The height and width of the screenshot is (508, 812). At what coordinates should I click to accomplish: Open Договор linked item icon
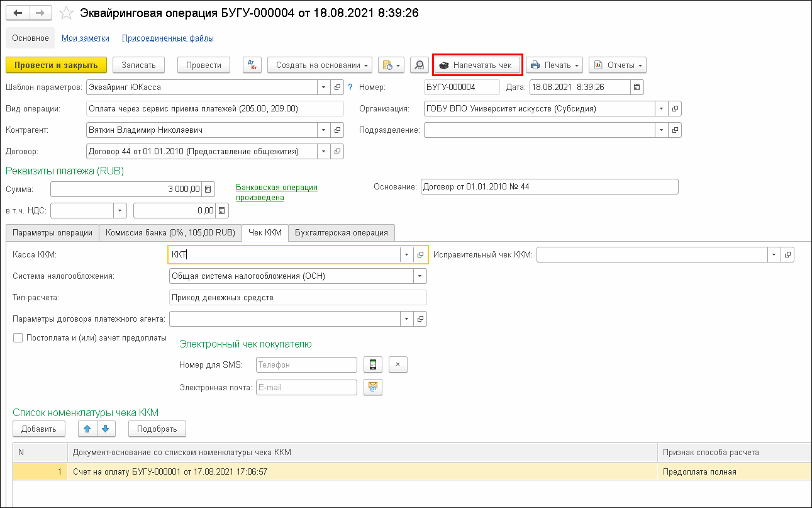[337, 151]
